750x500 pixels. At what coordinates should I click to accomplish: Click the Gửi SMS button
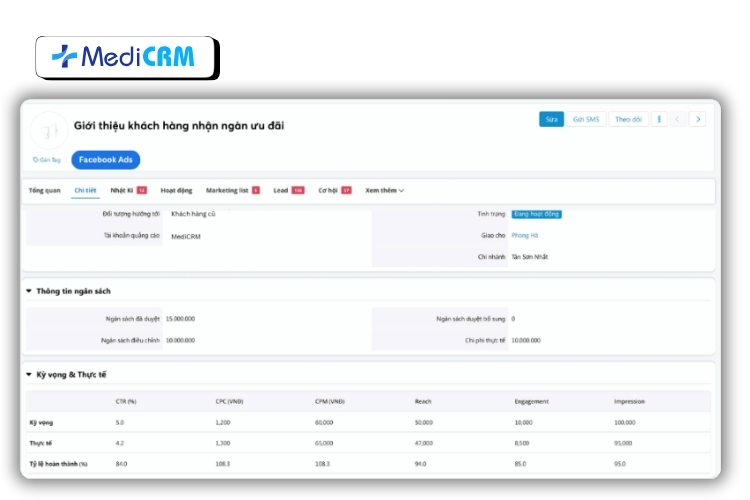tap(586, 119)
